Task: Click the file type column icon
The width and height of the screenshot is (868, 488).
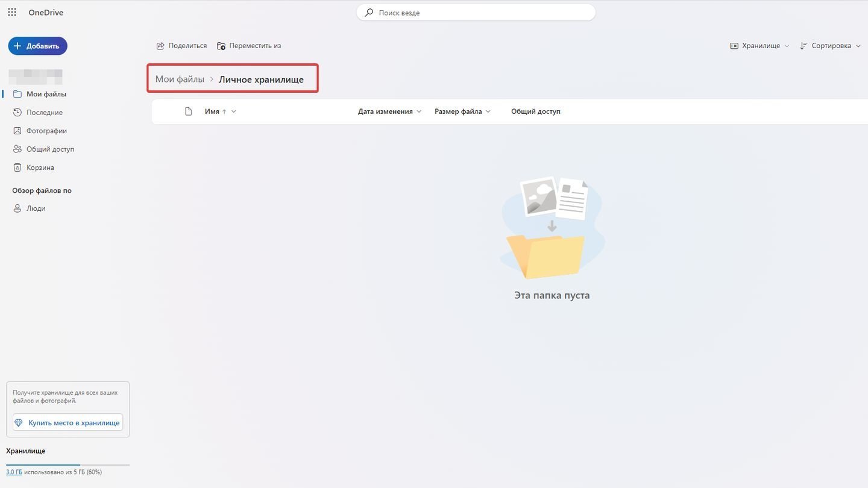Action: point(188,111)
